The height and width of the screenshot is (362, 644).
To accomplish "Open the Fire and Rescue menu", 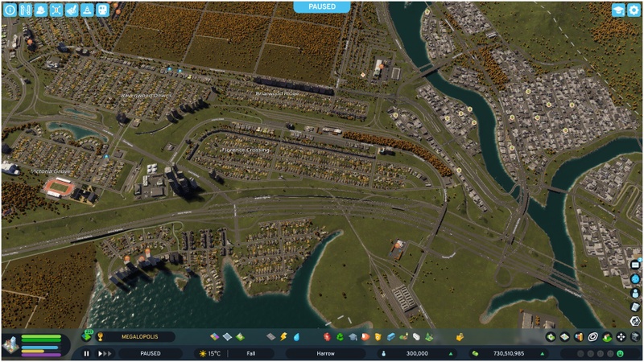I will [365, 337].
